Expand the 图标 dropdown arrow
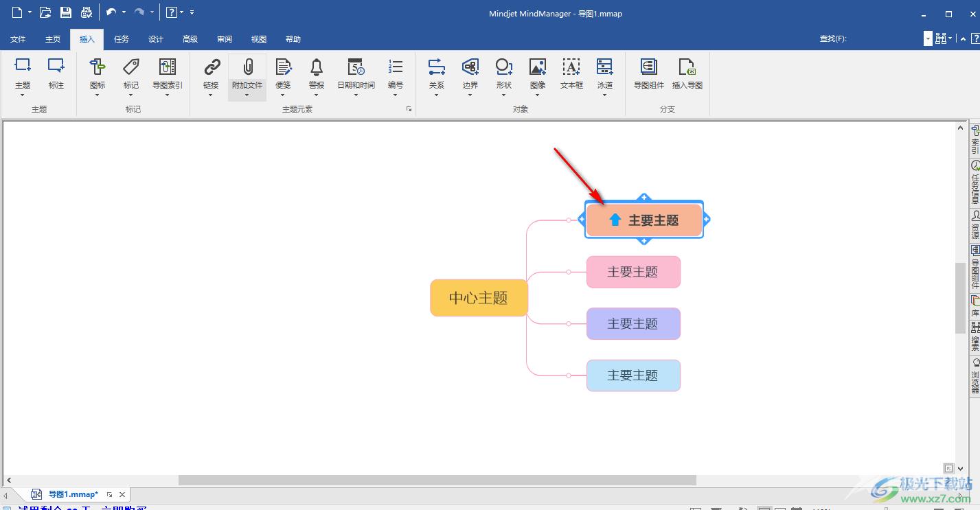 tap(98, 95)
